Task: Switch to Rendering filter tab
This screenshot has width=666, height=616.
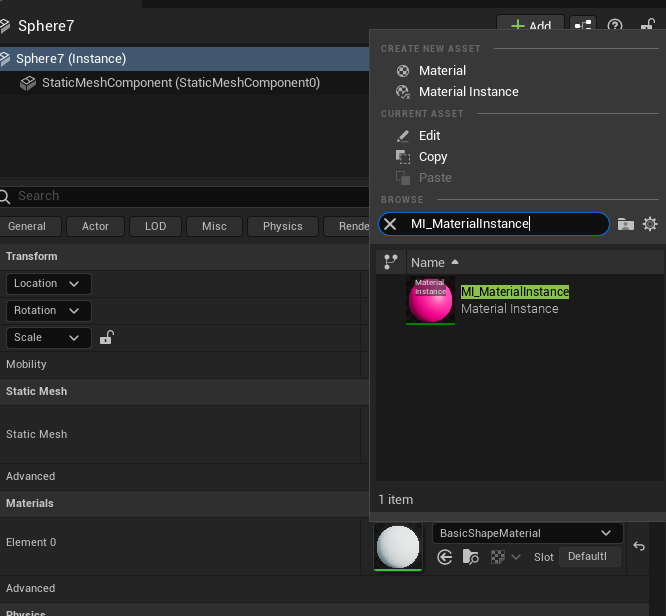Action: click(x=347, y=226)
